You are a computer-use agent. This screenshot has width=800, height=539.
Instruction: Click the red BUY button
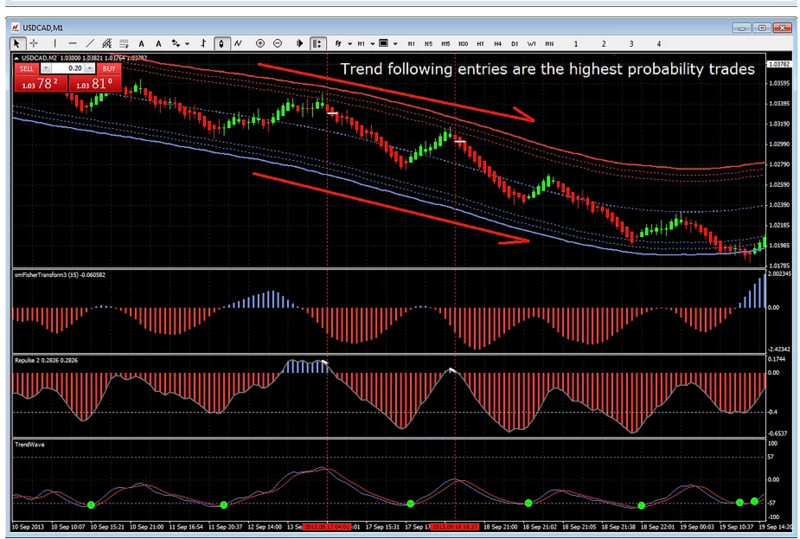tap(109, 68)
